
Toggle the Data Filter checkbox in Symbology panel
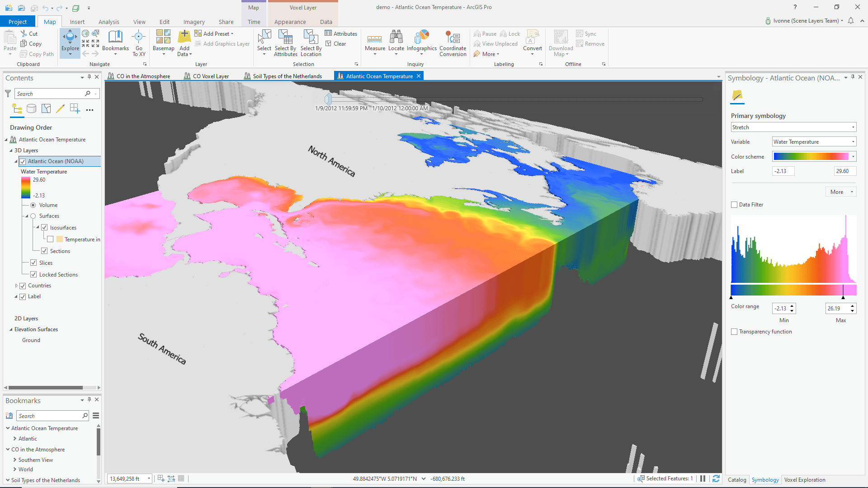tap(734, 204)
